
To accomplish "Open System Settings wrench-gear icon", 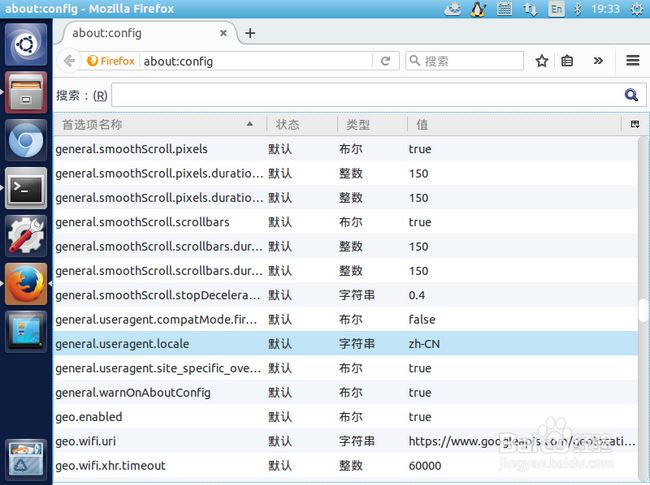I will tap(26, 236).
